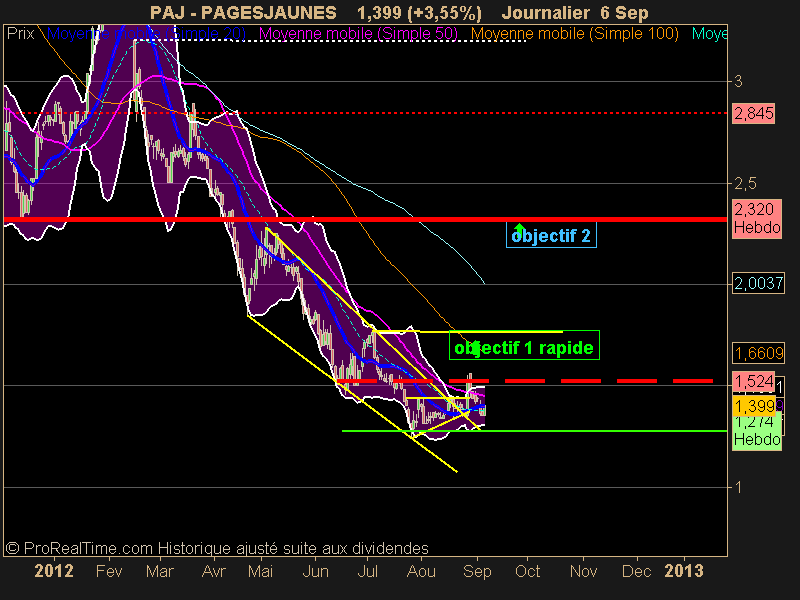The height and width of the screenshot is (600, 800).
Task: Click the price scale value 2,5
Action: [x=745, y=183]
